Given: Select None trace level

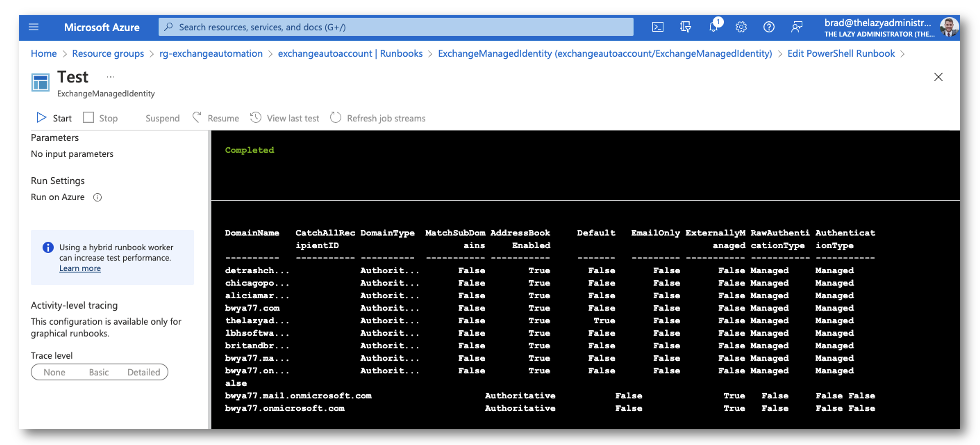Looking at the screenshot, I should [x=54, y=372].
